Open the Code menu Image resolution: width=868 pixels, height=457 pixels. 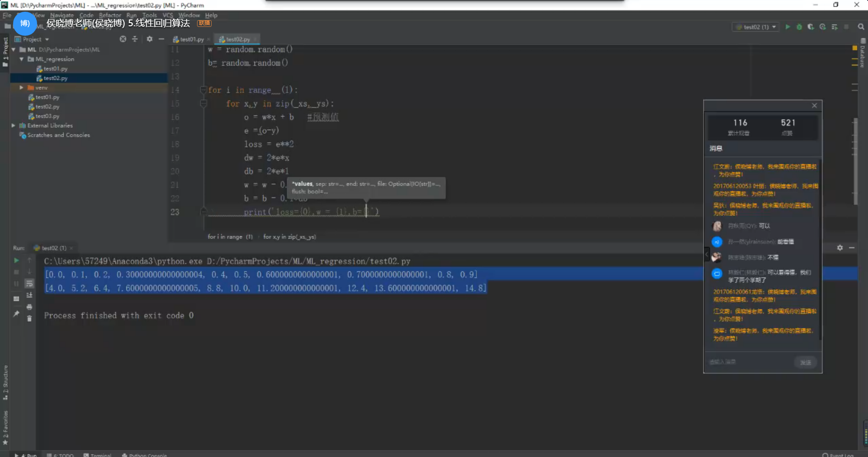point(86,15)
